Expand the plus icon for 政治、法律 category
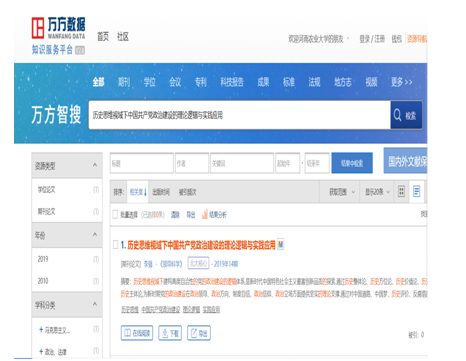Viewport: 466px width, 361px height. click(x=41, y=351)
